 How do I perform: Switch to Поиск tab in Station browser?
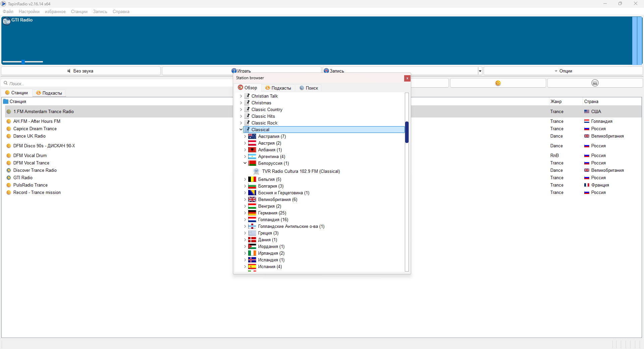309,88
